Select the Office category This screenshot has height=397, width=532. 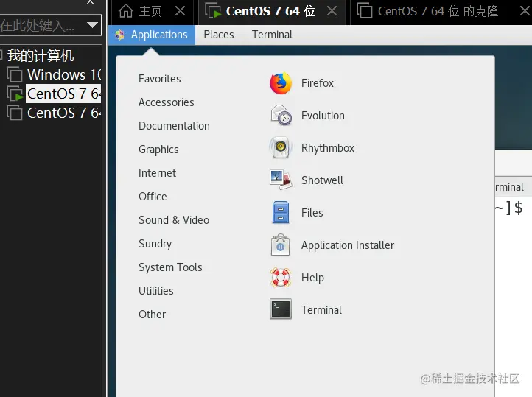(153, 197)
